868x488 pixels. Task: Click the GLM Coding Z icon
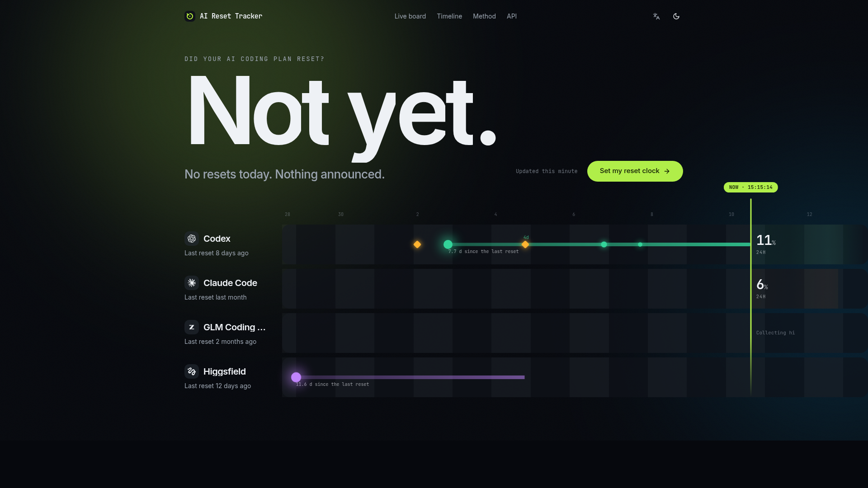coord(192,327)
